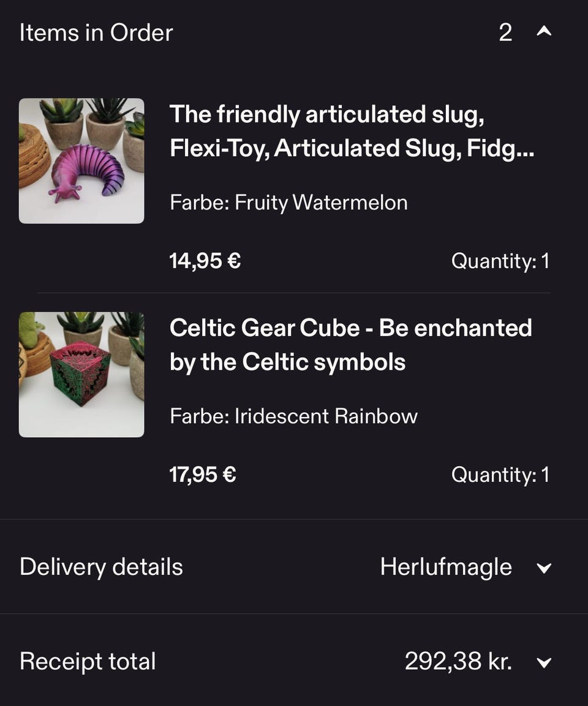Click the 292,38 kr. total amount

458,661
